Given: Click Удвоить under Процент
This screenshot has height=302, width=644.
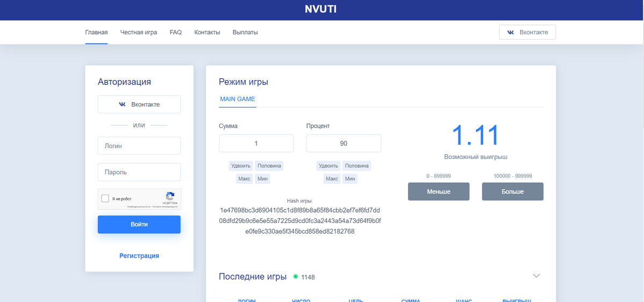Looking at the screenshot, I should pyautogui.click(x=328, y=166).
